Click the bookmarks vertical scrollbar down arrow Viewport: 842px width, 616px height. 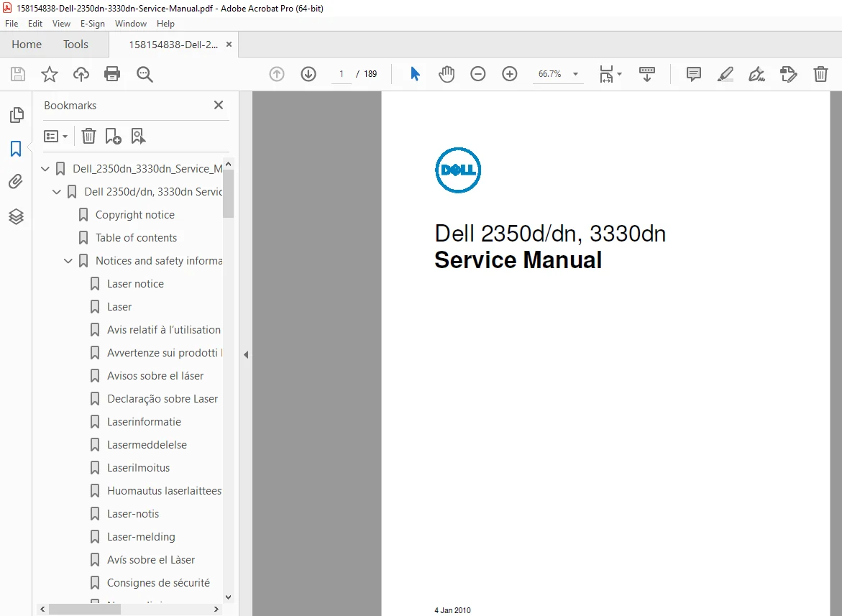coord(228,597)
